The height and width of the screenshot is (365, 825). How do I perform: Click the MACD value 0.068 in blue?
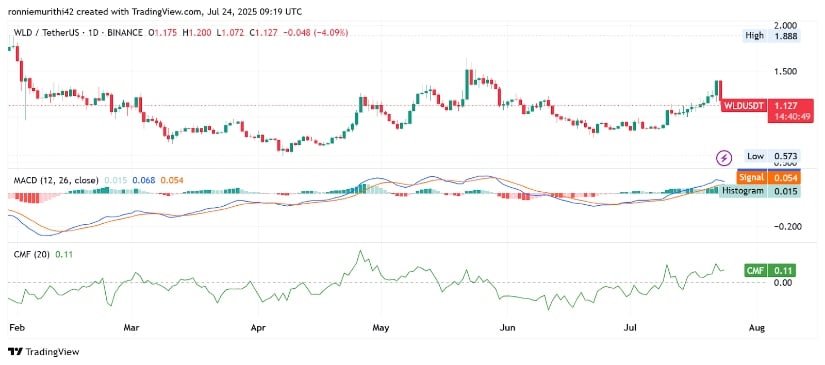pos(144,180)
